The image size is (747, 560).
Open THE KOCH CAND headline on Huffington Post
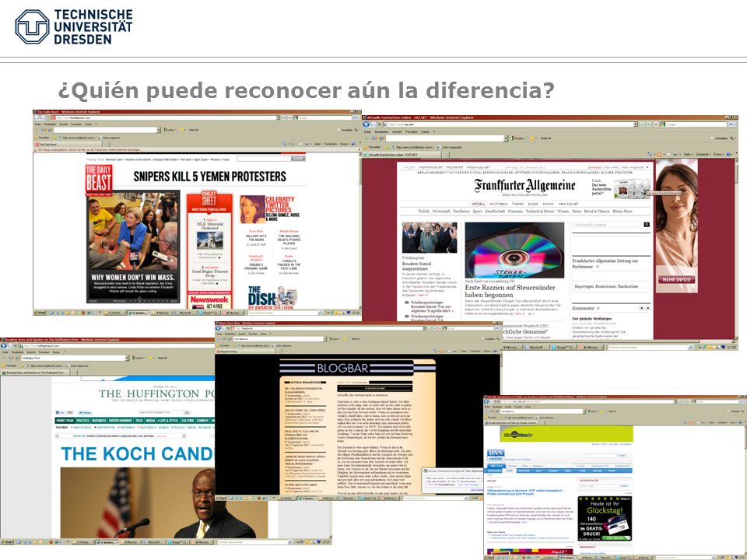pos(137,453)
